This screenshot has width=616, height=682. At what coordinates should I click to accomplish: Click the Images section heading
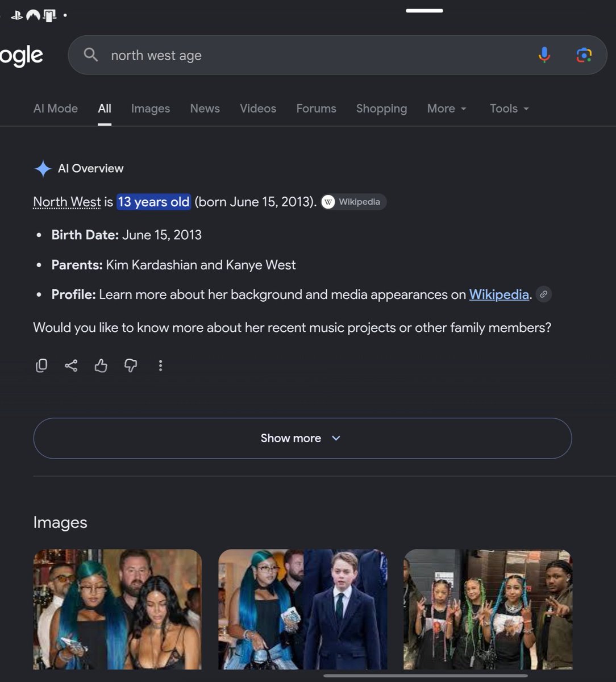click(60, 522)
